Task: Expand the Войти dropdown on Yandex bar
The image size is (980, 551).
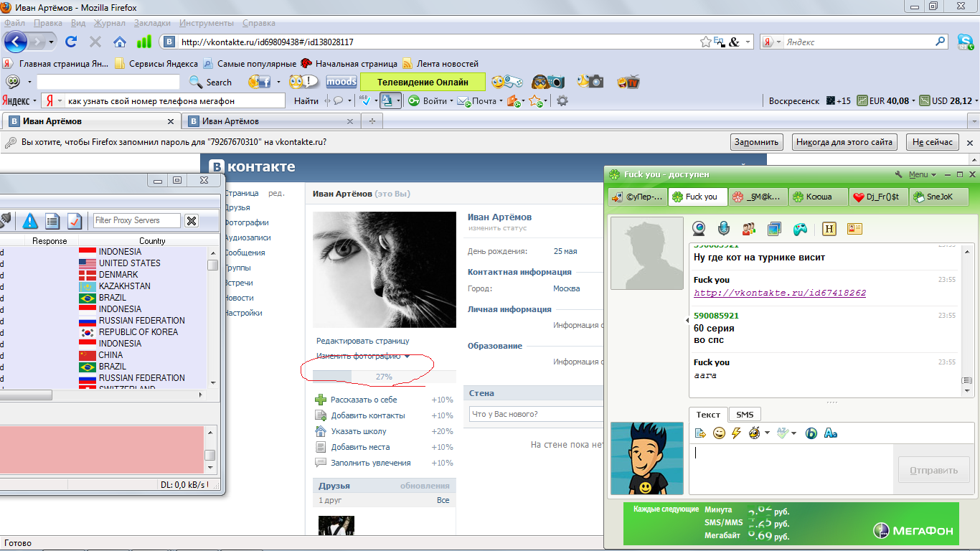Action: point(451,101)
